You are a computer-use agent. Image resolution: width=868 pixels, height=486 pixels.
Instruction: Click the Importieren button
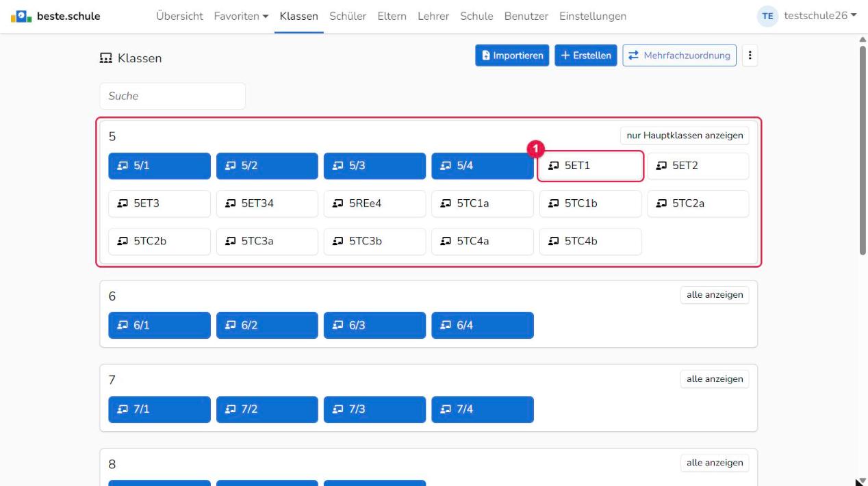[x=513, y=55]
